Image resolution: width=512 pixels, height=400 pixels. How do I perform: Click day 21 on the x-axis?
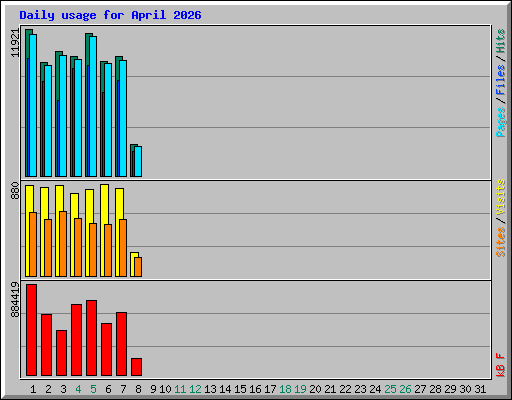point(330,389)
